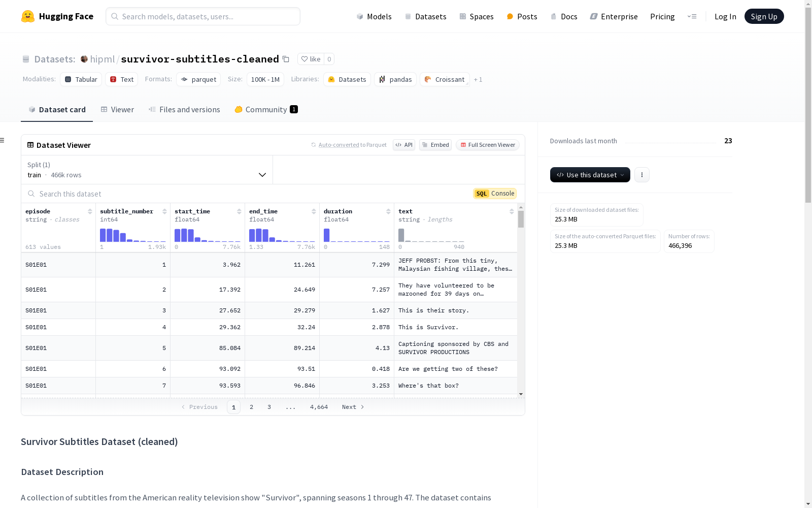Focus the top search models field
This screenshot has width=812, height=508.
coord(203,16)
